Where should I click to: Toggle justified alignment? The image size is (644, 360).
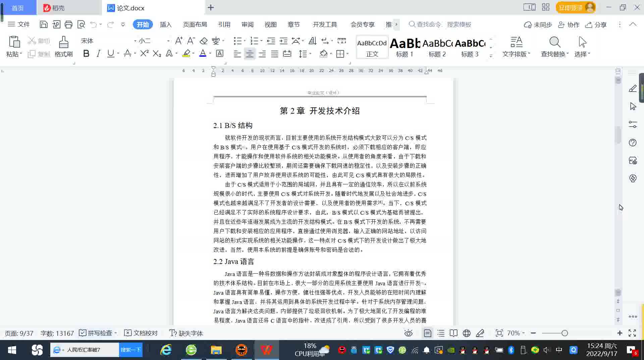pyautogui.click(x=275, y=54)
